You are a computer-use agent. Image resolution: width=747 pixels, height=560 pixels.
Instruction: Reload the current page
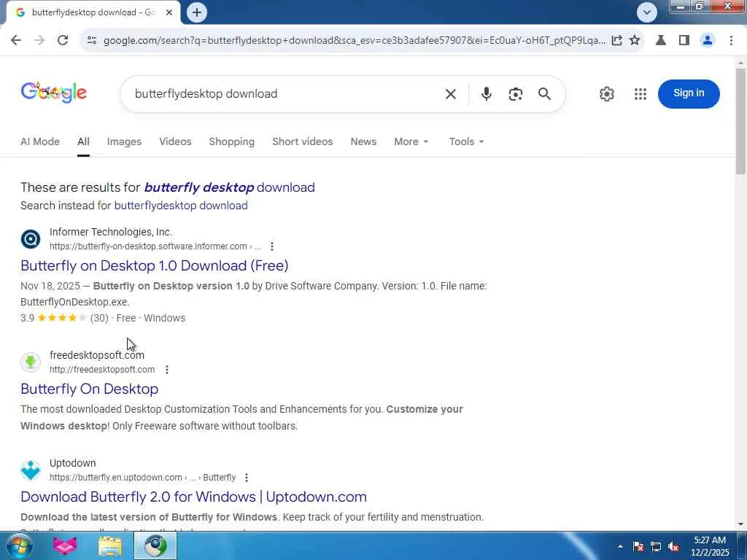click(63, 41)
